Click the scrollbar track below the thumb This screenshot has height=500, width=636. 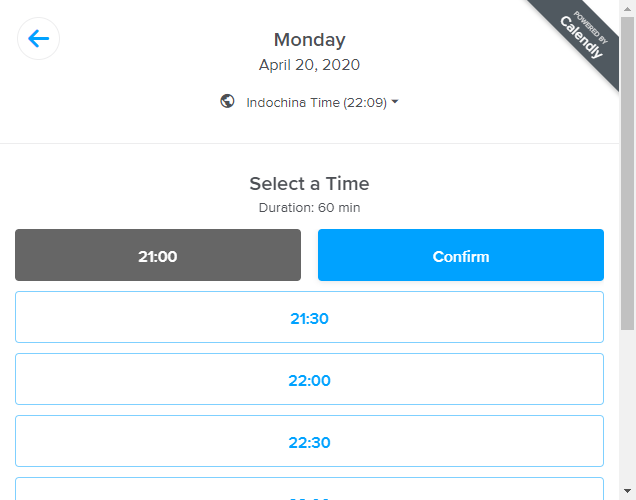pyautogui.click(x=627, y=410)
